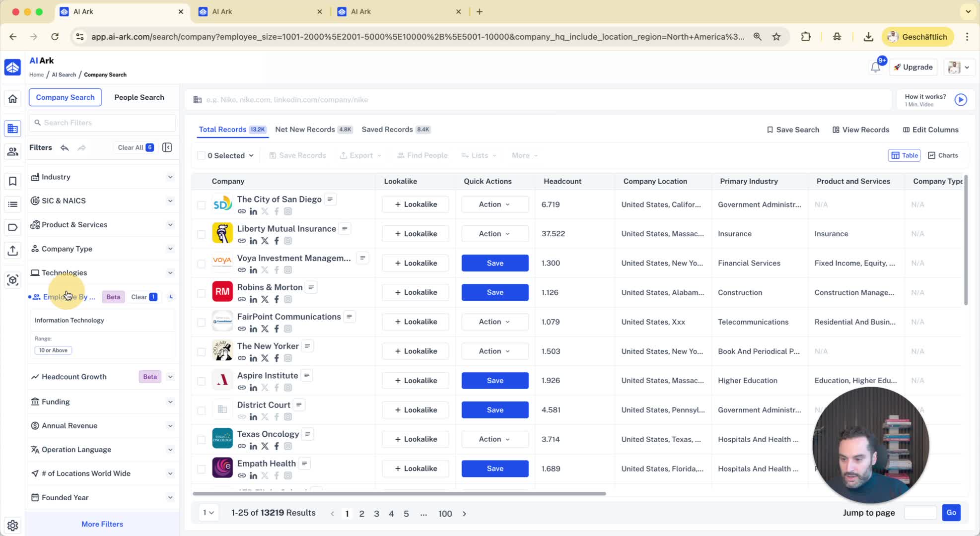Viewport: 980px width, 536px height.
Task: Open settings gear in left sidebar
Action: coord(13,525)
